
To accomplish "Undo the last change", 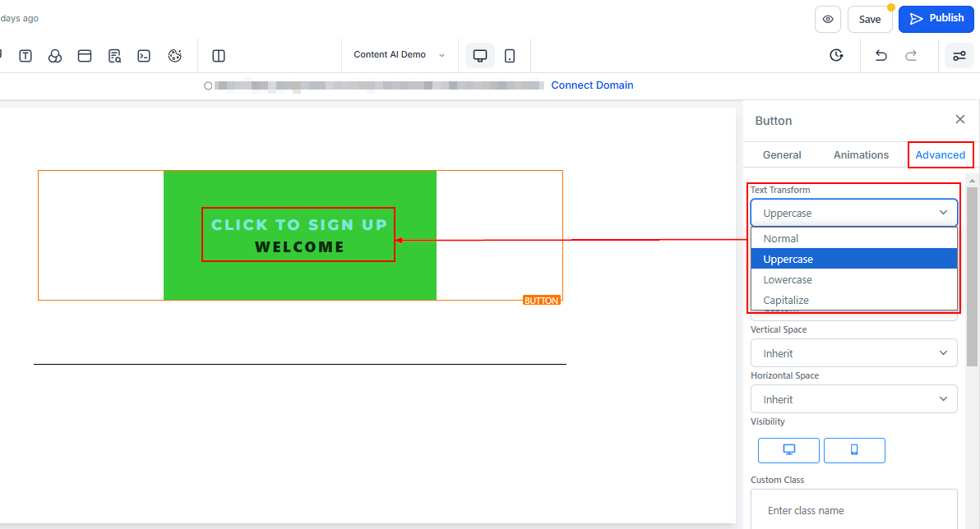I will (881, 56).
